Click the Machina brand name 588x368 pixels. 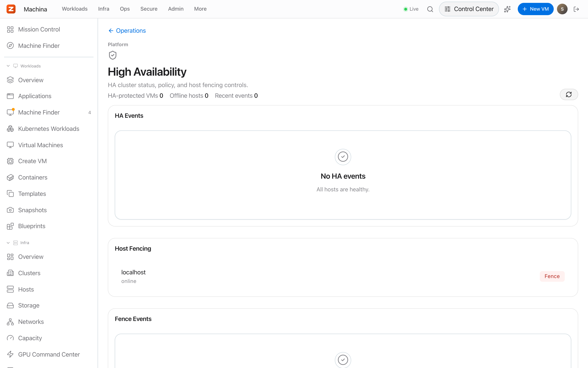[x=36, y=9]
